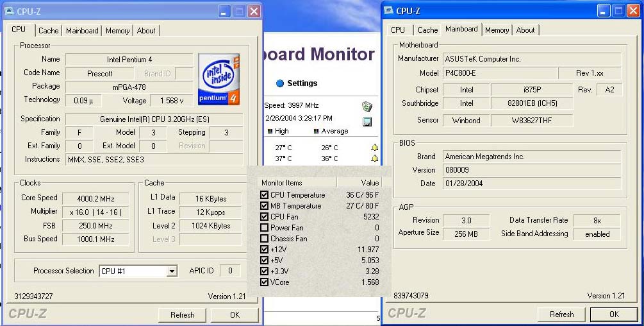644x326 pixels.
Task: Open Memory tab in right CPU-Z window
Action: point(497,30)
